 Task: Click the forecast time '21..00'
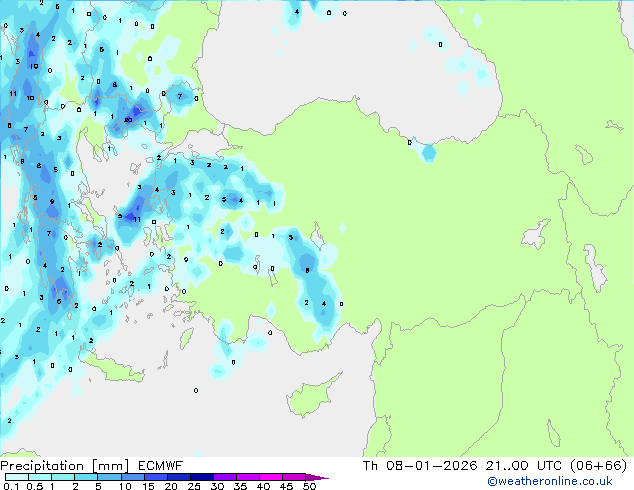point(507,466)
